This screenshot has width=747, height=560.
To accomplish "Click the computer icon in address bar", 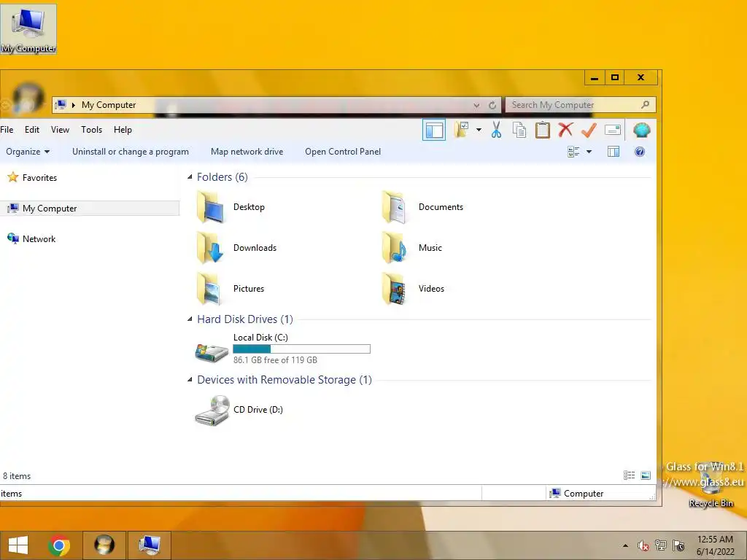I will click(x=61, y=105).
